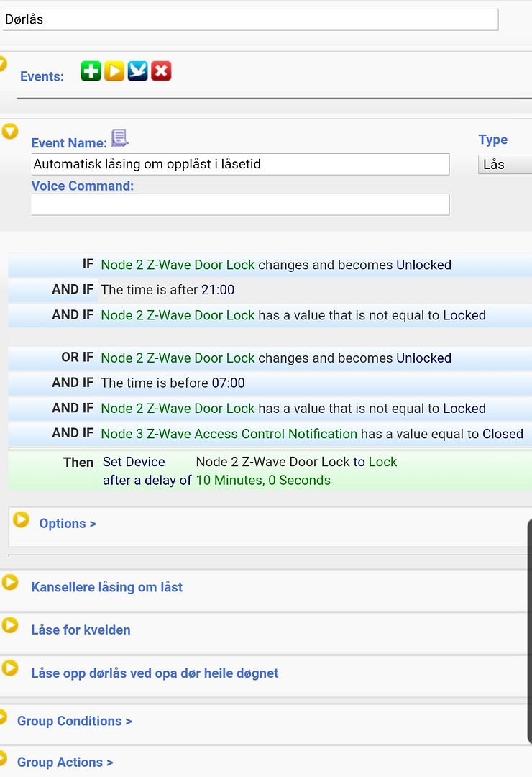Expand the Låse for kvelden arrow
Screen dimensions: 532x777
(10, 625)
